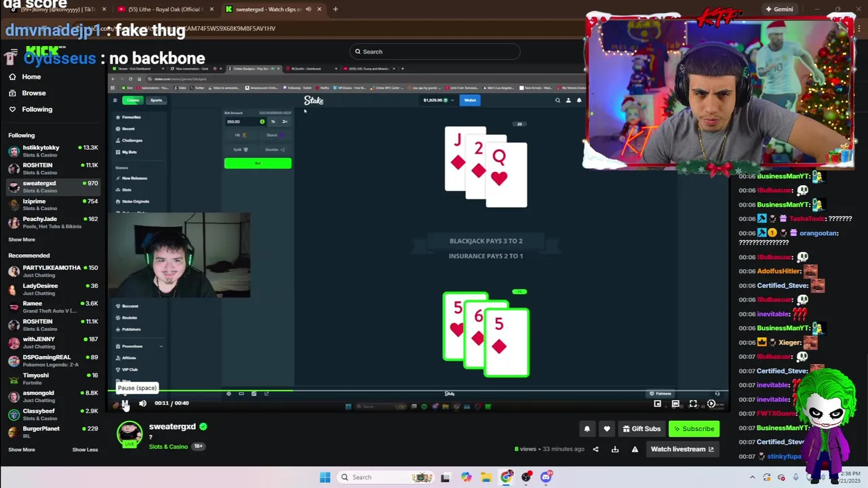868x488 pixels.
Task: Click orangootan username in chat
Action: (x=819, y=233)
